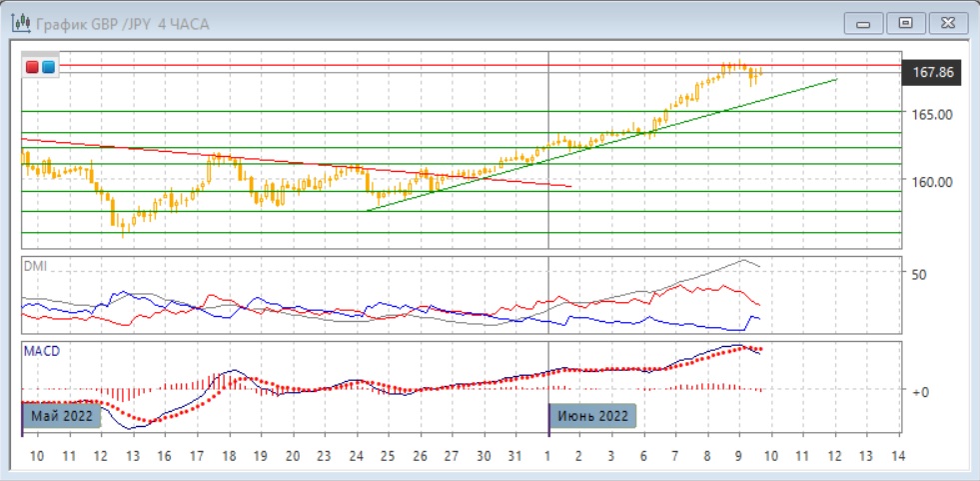Minimize the GBP/JPY chart window
The width and height of the screenshot is (980, 481).
point(864,23)
